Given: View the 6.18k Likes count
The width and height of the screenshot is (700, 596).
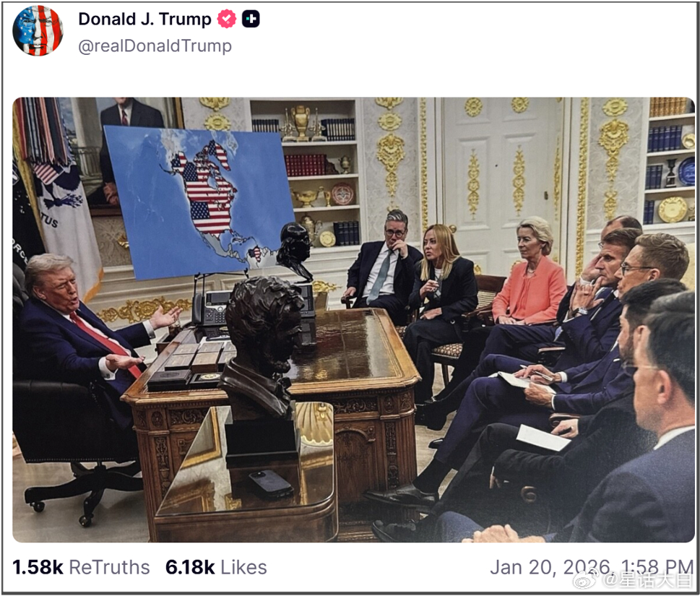Looking at the screenshot, I should pos(216,567).
